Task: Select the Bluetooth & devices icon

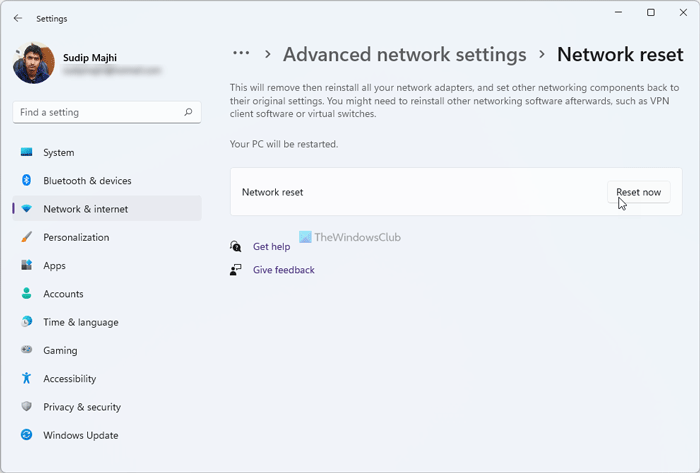Action: [x=26, y=181]
